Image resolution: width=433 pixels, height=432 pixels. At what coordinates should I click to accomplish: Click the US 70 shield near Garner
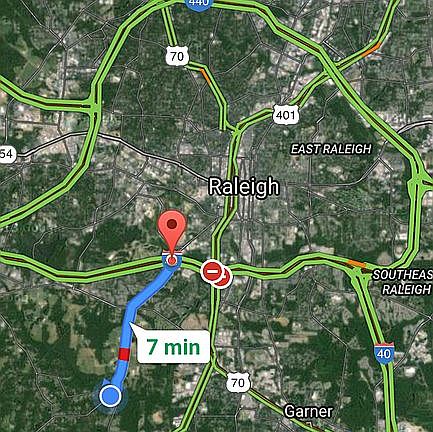238,382
